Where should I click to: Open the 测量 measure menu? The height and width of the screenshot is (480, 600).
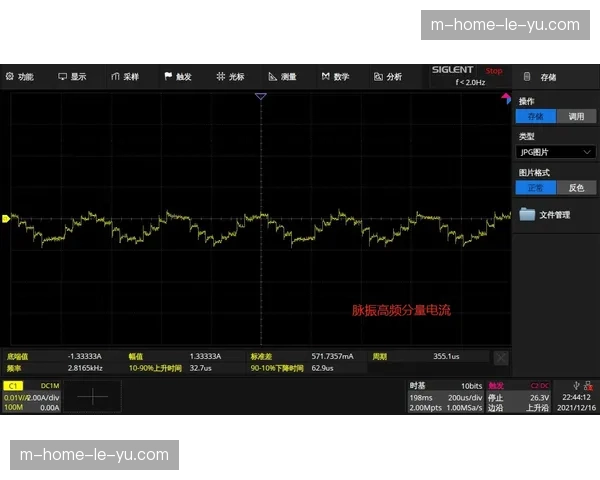point(283,77)
